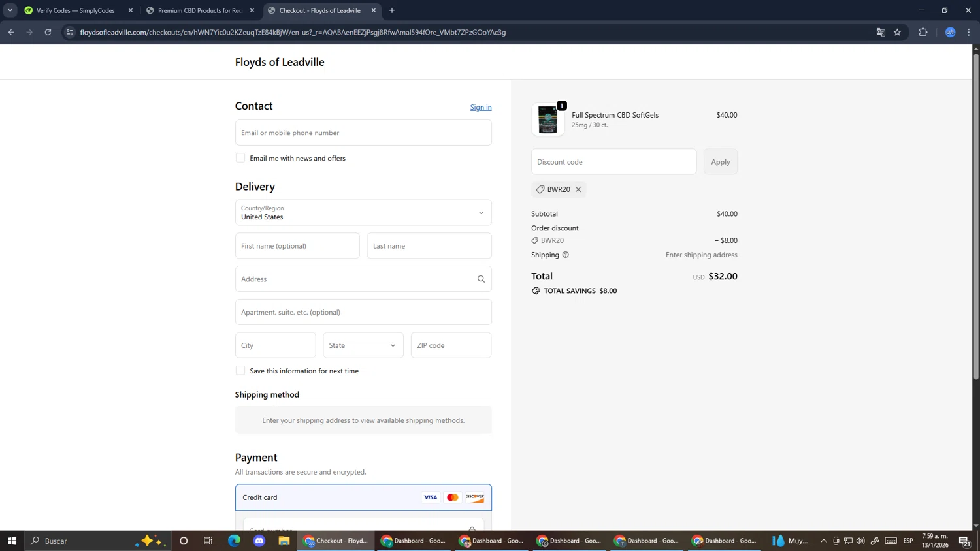Focus the First name (optional) field

point(297,246)
